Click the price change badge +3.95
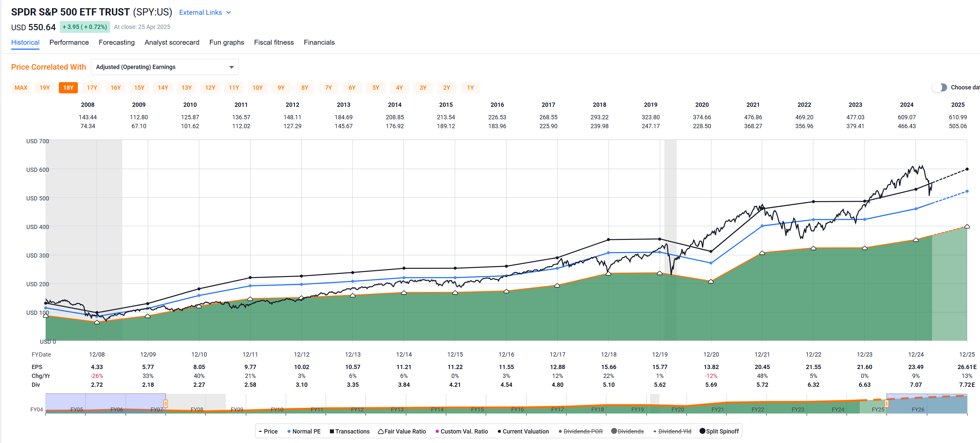This screenshot has width=980, height=443. 85,27
